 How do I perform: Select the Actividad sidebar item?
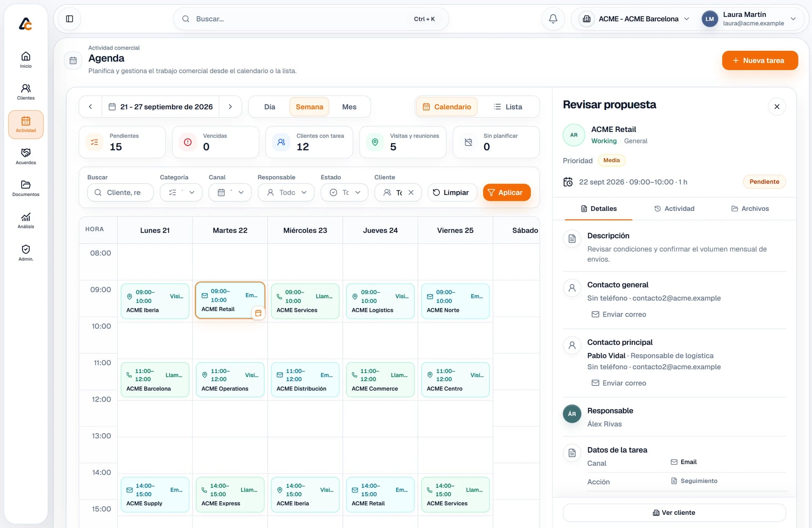click(x=26, y=124)
